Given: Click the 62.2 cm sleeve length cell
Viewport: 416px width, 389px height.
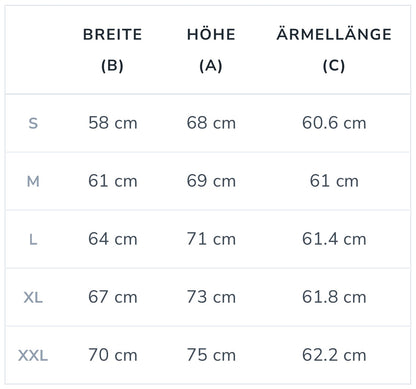Looking at the screenshot, I should (x=334, y=355).
